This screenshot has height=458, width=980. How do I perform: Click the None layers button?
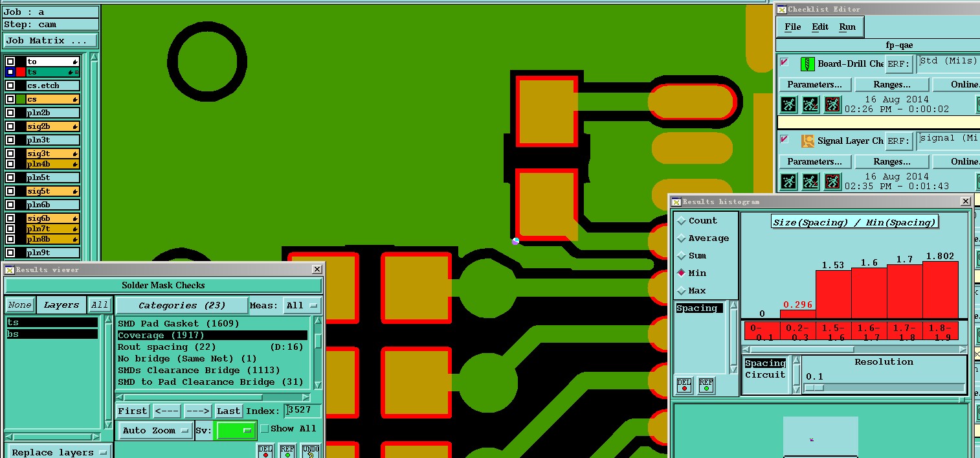(19, 305)
